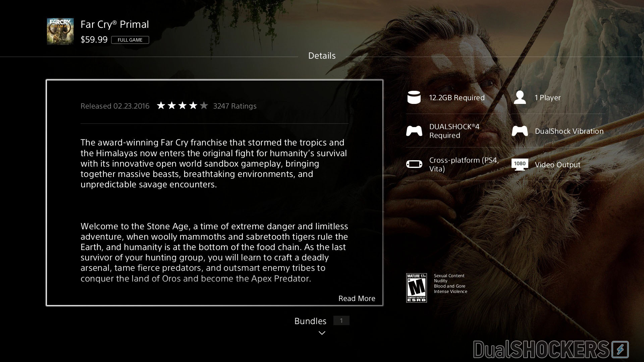Click Read More to expand description
Screen dimensions: 644x362
tap(357, 298)
